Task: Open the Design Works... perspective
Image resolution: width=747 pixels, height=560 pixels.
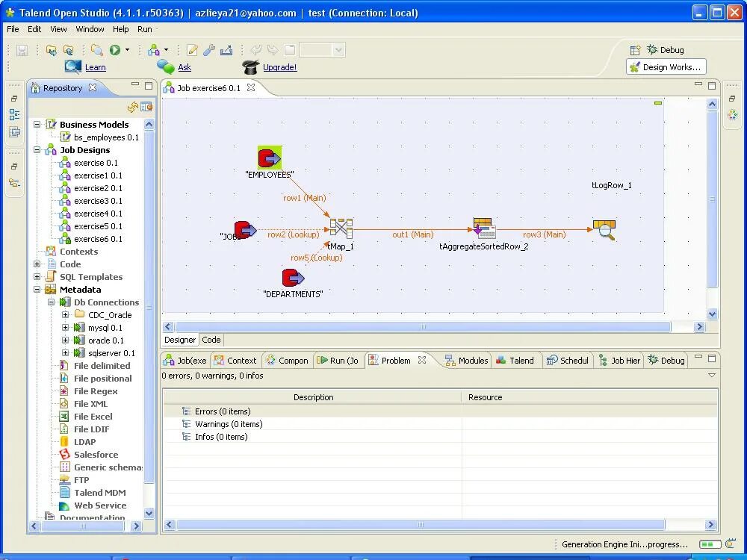Action: tap(666, 67)
